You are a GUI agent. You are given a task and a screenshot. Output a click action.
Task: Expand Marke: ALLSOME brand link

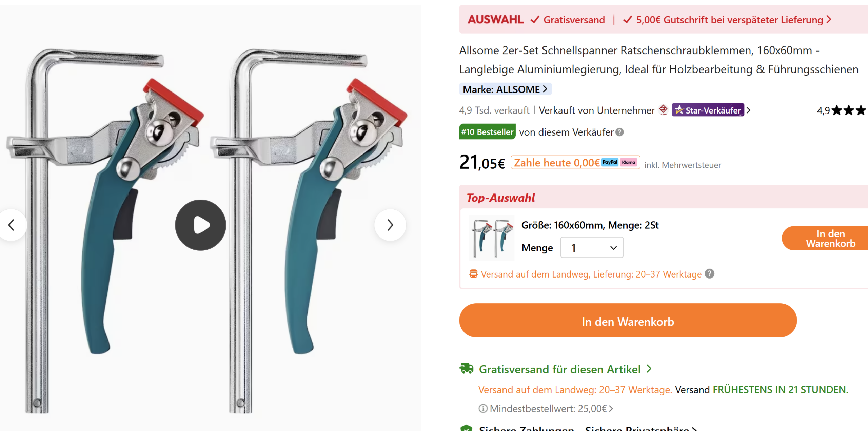coord(505,89)
